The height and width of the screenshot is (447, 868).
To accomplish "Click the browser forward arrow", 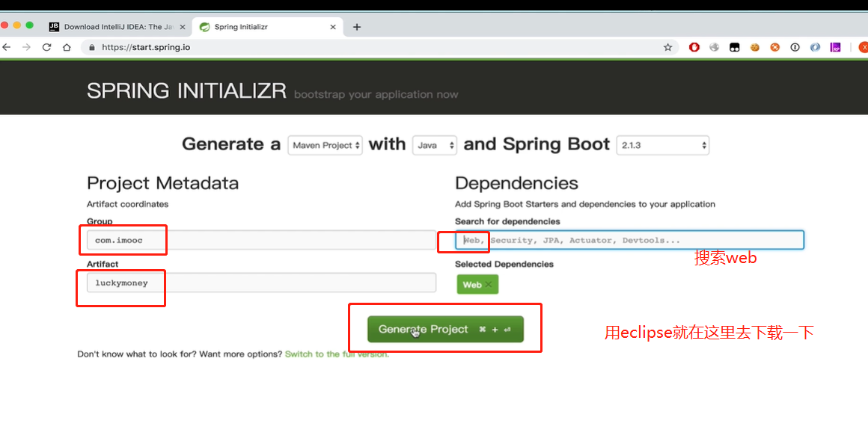I will pyautogui.click(x=27, y=48).
